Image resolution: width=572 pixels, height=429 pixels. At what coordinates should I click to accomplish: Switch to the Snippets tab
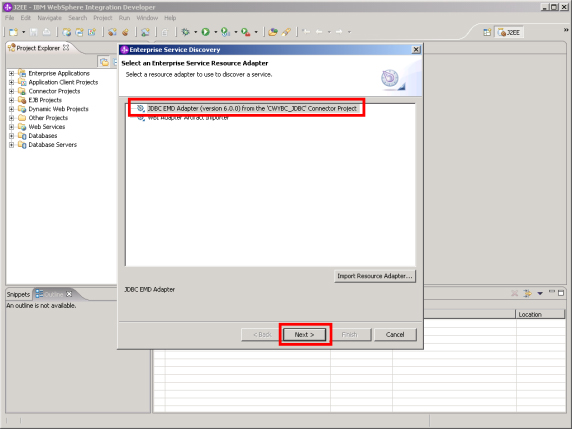pyautogui.click(x=18, y=294)
